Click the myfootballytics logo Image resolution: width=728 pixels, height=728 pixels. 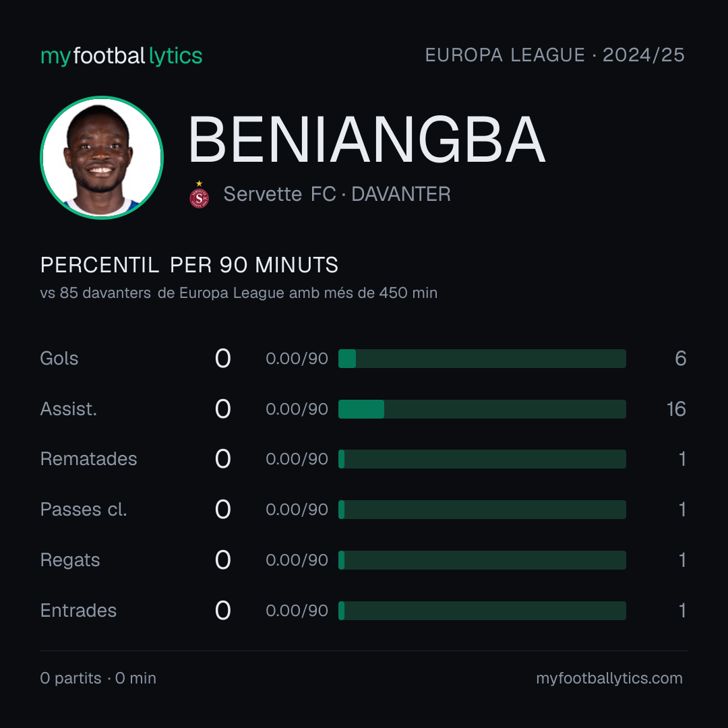[x=121, y=56]
